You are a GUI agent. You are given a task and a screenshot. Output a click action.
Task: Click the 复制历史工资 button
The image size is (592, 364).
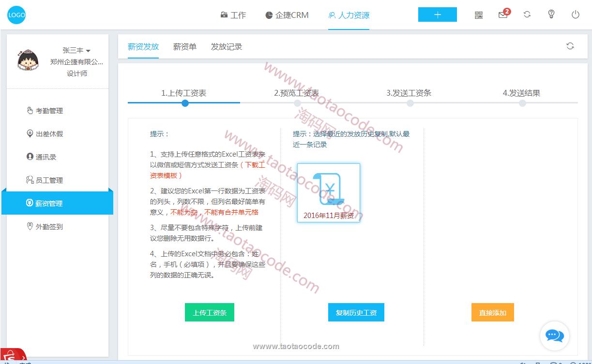pyautogui.click(x=356, y=312)
